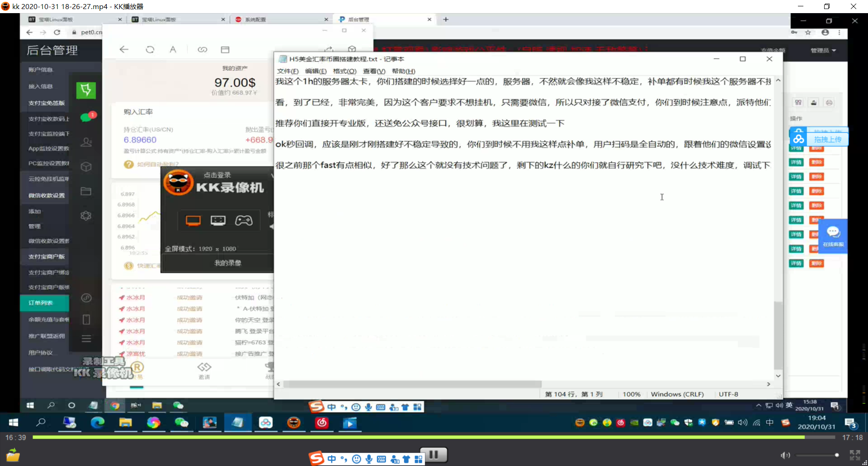Click browser reload button near pet0.cn
Viewport: 868px width, 466px height.
pyautogui.click(x=57, y=32)
